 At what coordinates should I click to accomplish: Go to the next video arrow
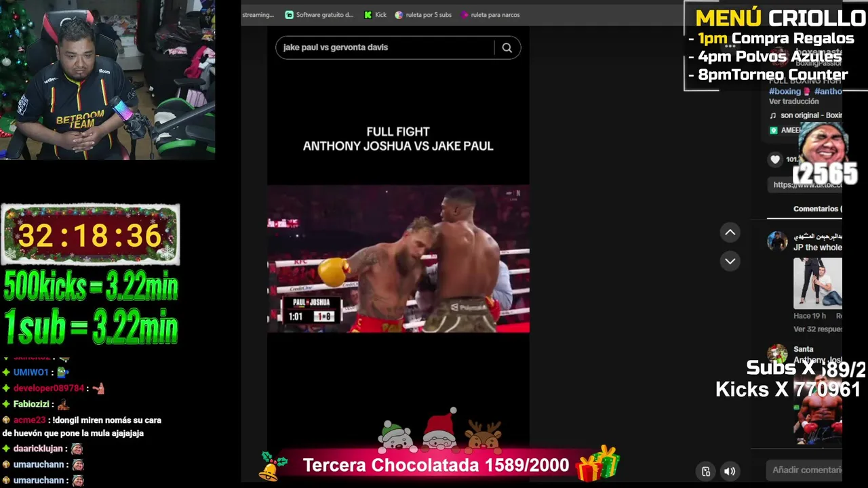730,261
